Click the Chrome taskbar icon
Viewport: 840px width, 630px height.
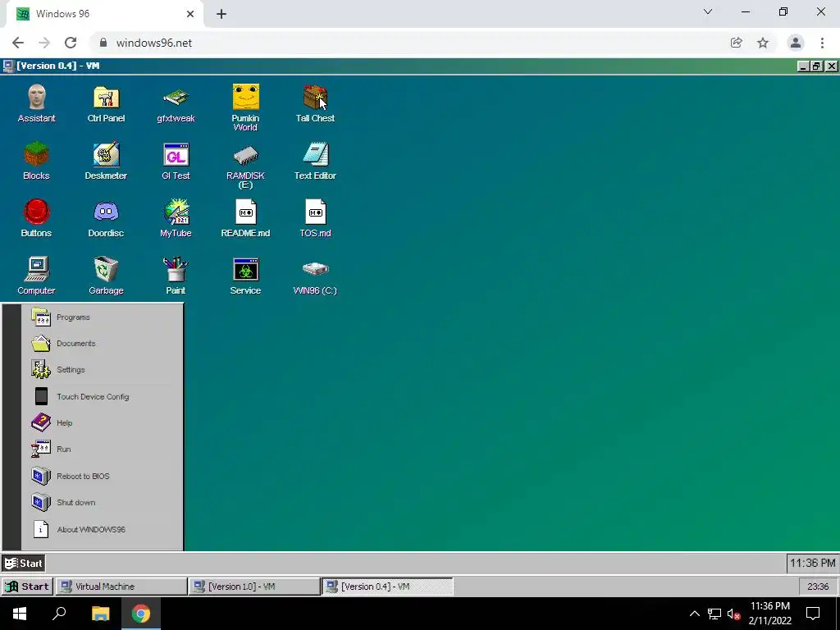coord(141,614)
